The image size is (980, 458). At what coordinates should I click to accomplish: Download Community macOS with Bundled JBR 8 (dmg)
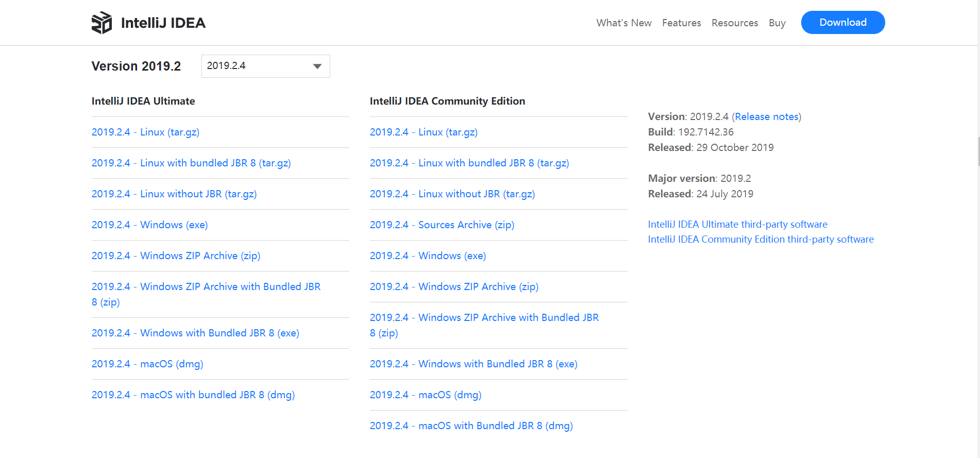click(471, 426)
